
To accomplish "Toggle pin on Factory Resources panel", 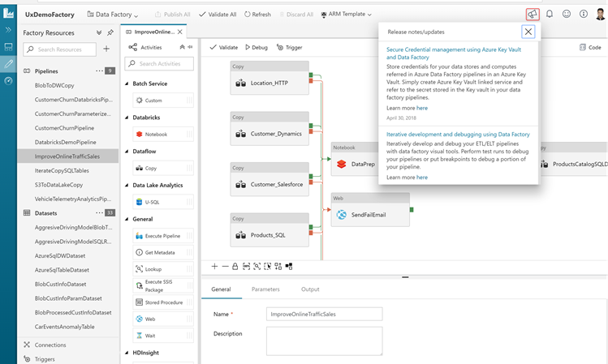I will [110, 32].
